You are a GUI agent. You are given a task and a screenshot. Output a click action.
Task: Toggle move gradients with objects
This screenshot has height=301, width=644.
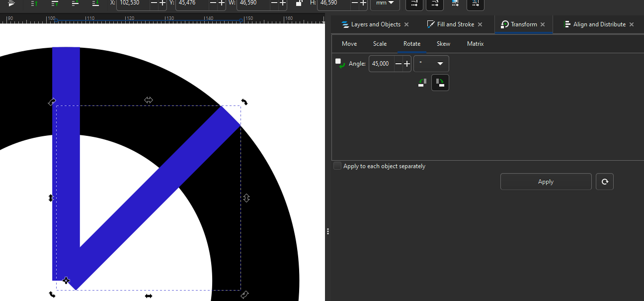tap(455, 3)
